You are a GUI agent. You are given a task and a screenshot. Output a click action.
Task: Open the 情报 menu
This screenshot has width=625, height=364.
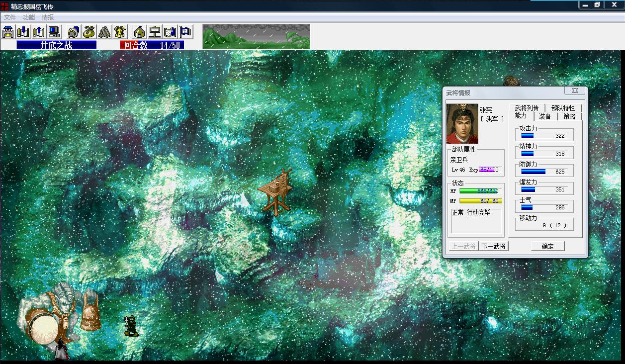48,17
